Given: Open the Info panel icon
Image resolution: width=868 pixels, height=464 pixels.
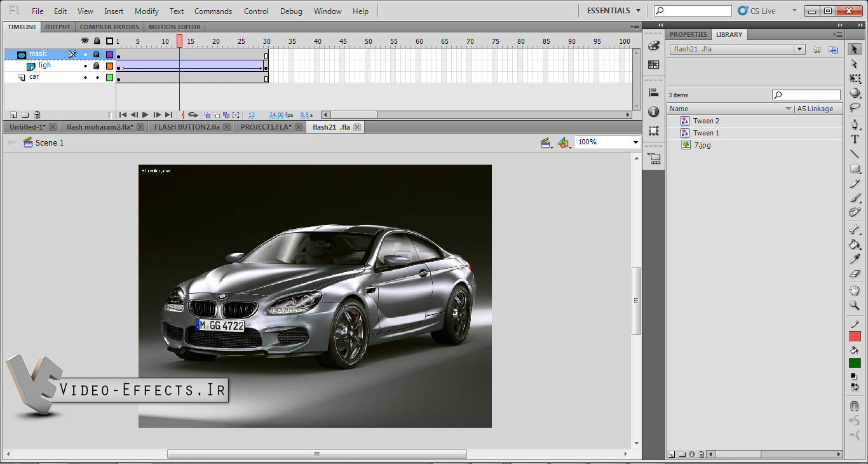Looking at the screenshot, I should point(653,111).
